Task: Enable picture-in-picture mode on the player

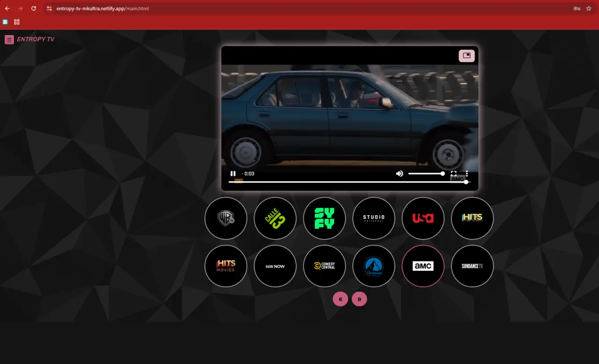Action: click(467, 56)
